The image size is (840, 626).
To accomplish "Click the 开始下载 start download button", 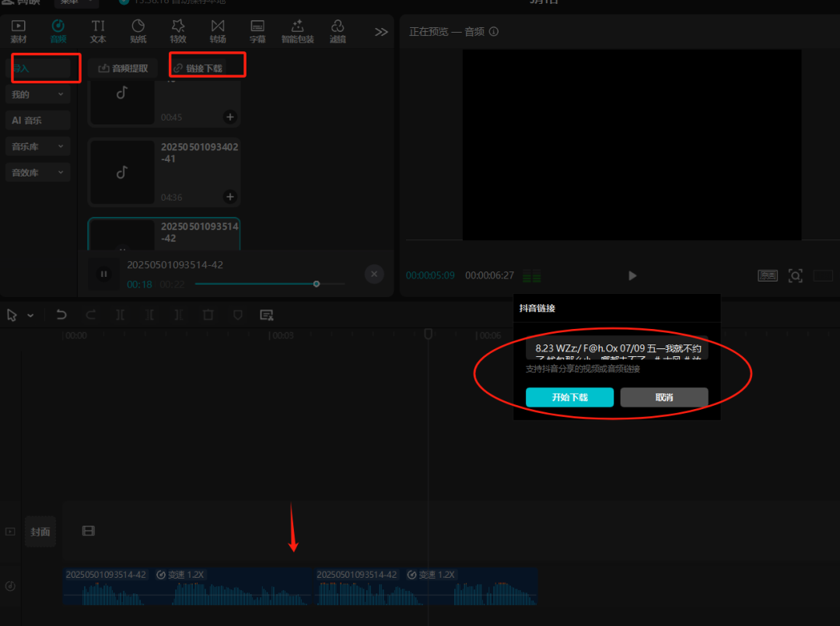I will [x=569, y=397].
